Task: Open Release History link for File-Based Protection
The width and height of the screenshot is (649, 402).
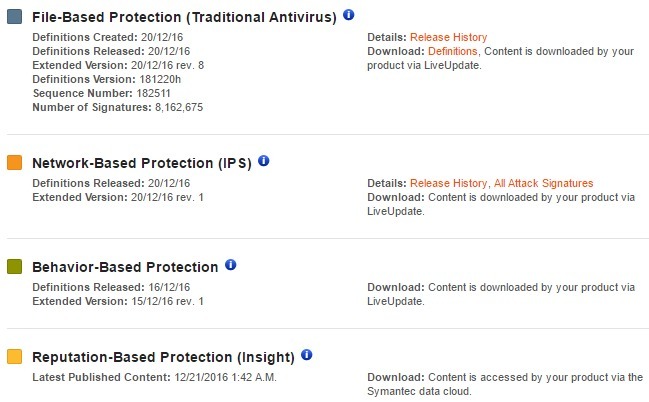Action: (x=449, y=38)
